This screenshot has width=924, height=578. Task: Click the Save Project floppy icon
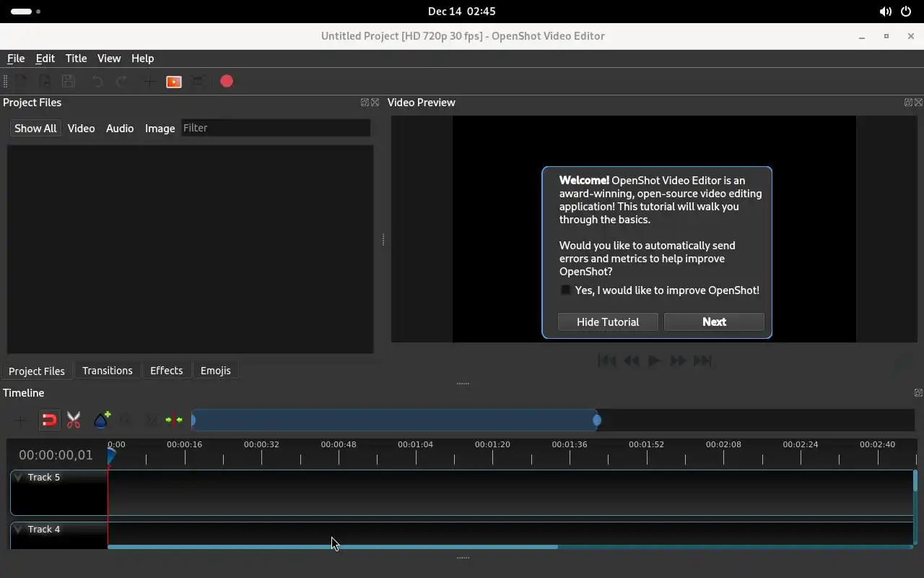[69, 82]
